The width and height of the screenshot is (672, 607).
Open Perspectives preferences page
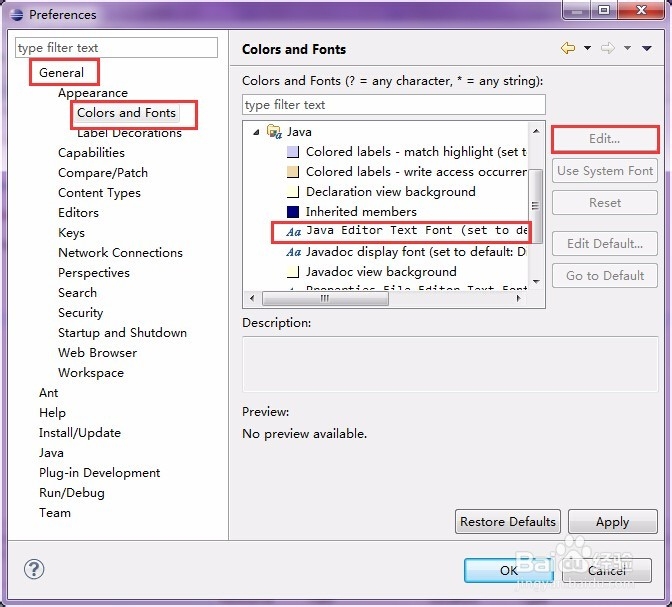(94, 273)
